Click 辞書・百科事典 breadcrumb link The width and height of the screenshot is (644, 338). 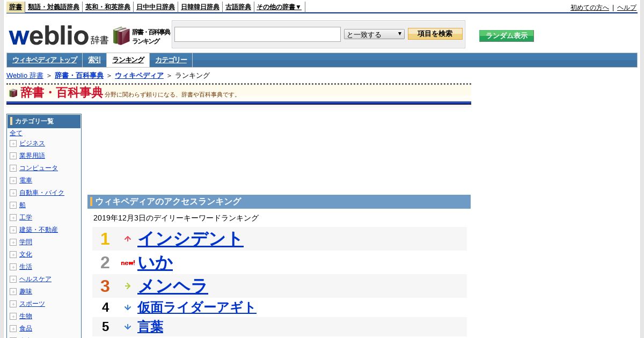coord(79,76)
